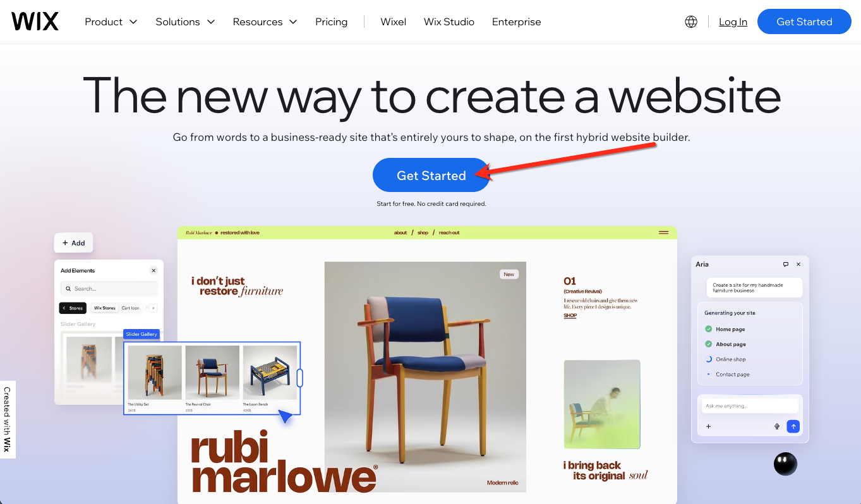Click the Add button on left panel
Viewport: 861px width, 504px height.
click(x=74, y=243)
